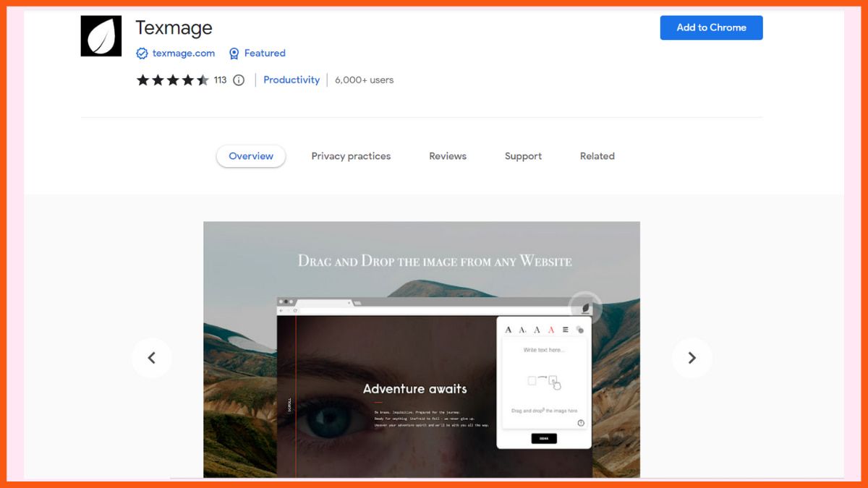Switch to the Related tab
Image resolution: width=868 pixels, height=488 pixels.
(x=597, y=156)
